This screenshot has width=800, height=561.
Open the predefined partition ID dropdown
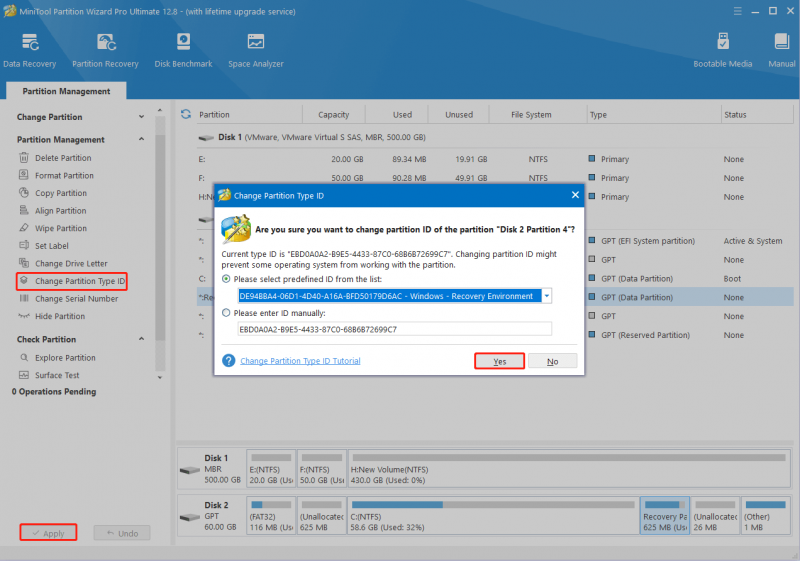[546, 296]
